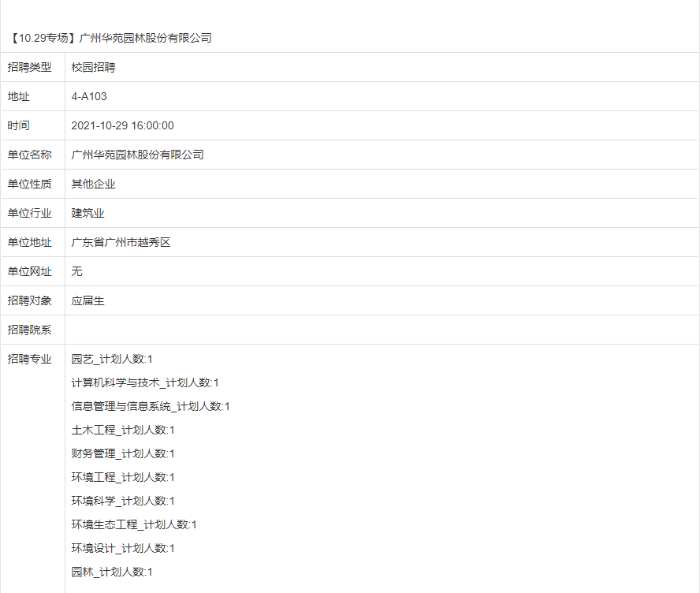Select the 信息管理与信息系统 major entry
Image resolution: width=700 pixels, height=593 pixels.
point(151,407)
